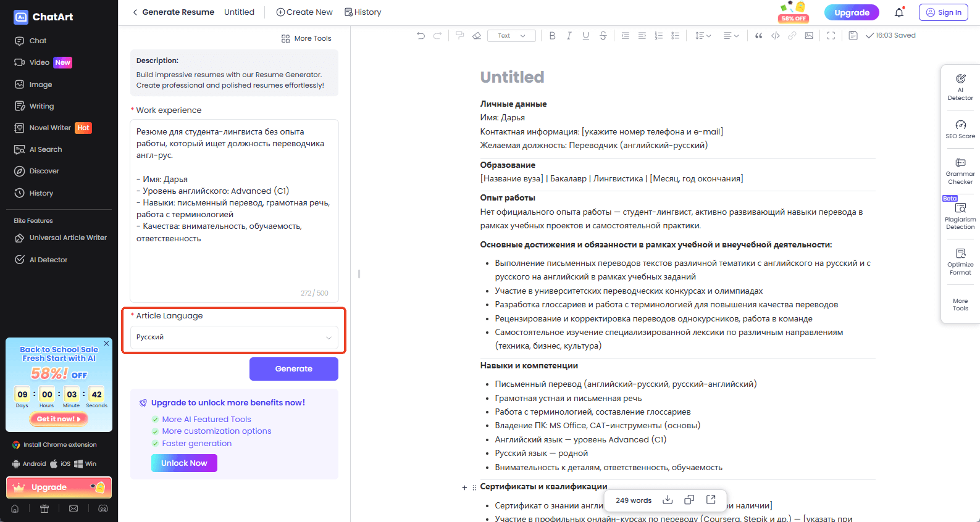
Task: Click the Generate button
Action: coord(294,369)
